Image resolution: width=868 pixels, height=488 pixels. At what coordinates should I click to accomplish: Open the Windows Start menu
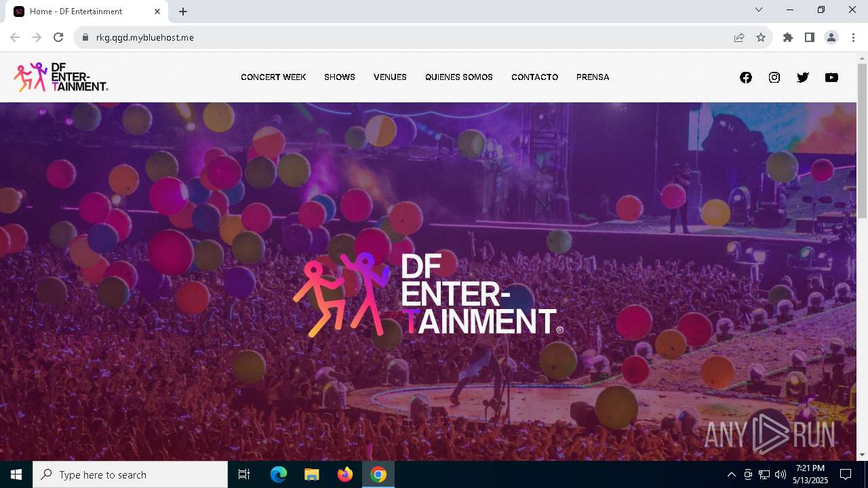click(x=16, y=474)
